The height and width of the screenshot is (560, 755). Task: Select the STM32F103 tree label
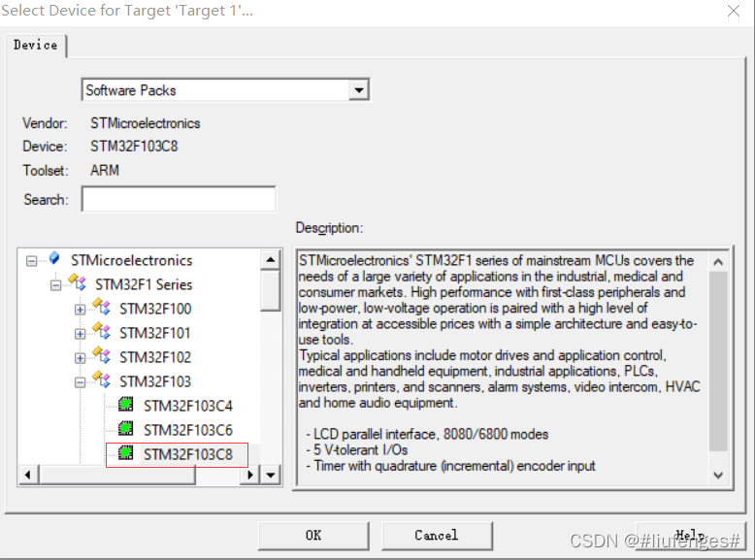coord(155,381)
